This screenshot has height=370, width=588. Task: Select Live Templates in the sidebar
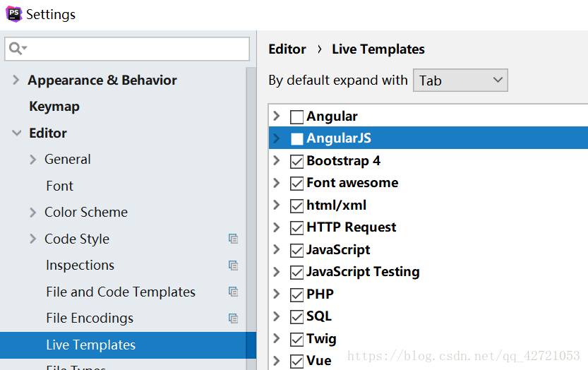pyautogui.click(x=91, y=345)
